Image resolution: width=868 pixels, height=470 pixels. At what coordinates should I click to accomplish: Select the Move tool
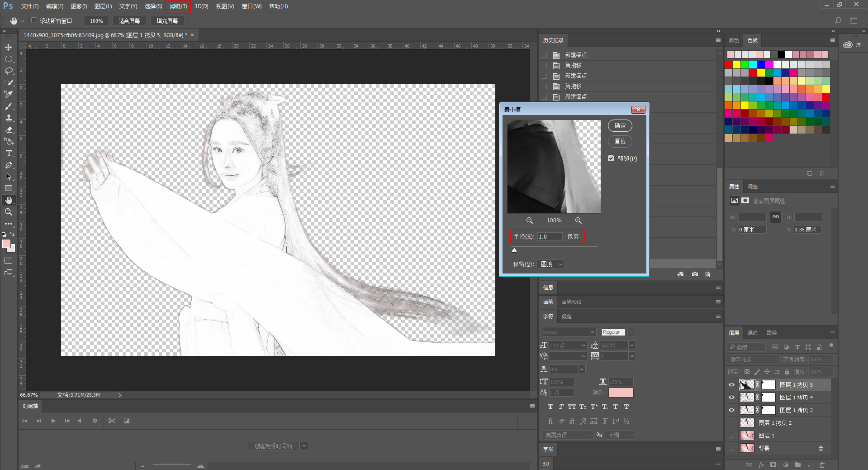(9, 47)
